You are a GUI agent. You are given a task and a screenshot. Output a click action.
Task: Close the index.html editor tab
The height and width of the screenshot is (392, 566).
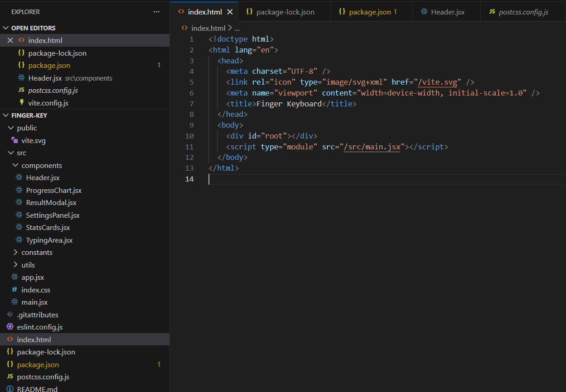pos(230,12)
